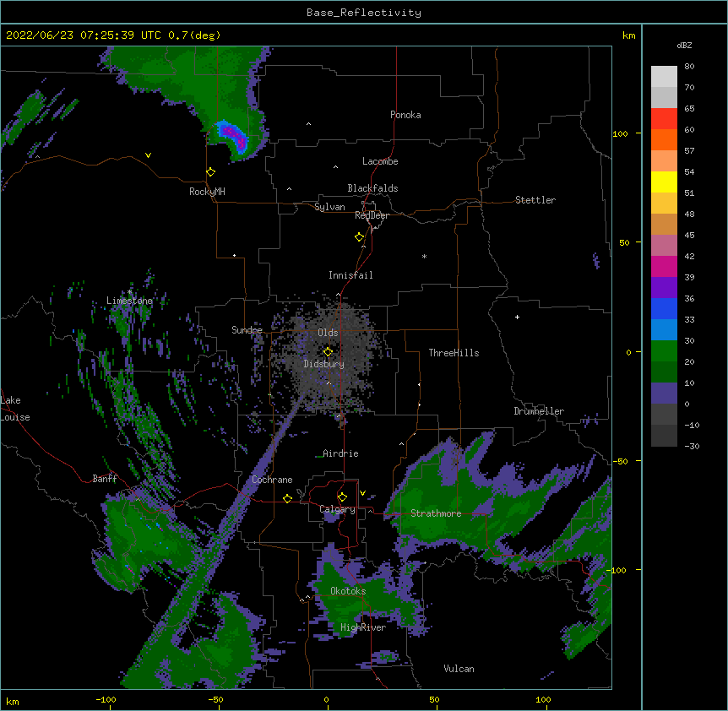Click the ThreeHills label
This screenshot has height=711, width=728.
coord(454,353)
